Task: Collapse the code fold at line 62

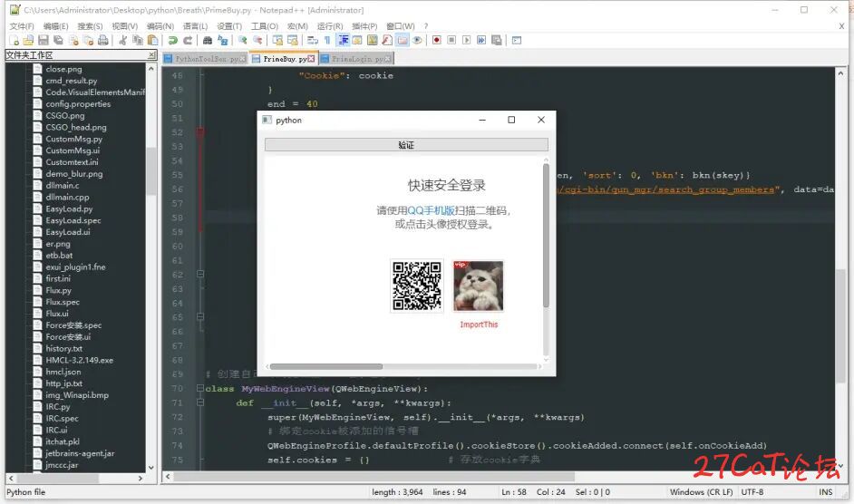Action: (x=199, y=274)
